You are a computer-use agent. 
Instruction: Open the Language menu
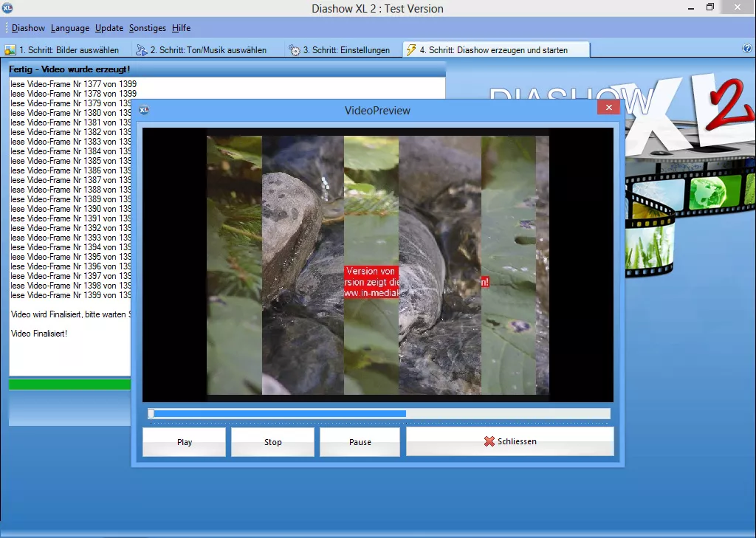point(70,28)
